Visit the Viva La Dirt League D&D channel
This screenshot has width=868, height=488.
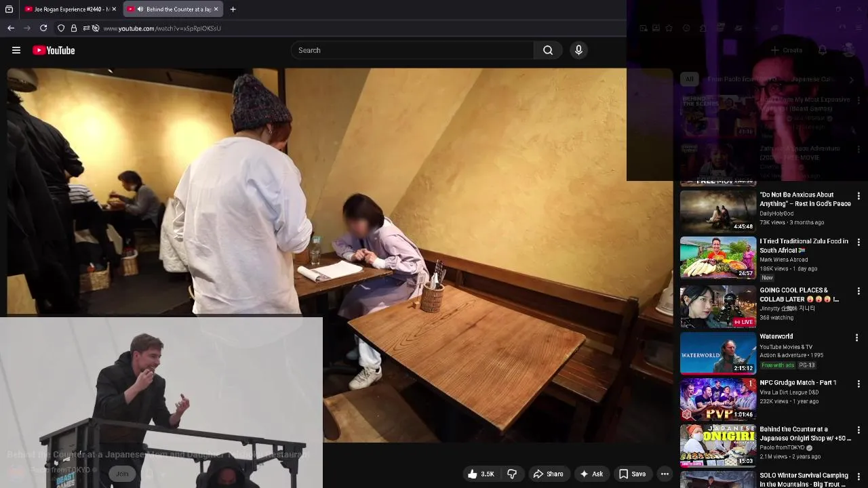pyautogui.click(x=789, y=392)
